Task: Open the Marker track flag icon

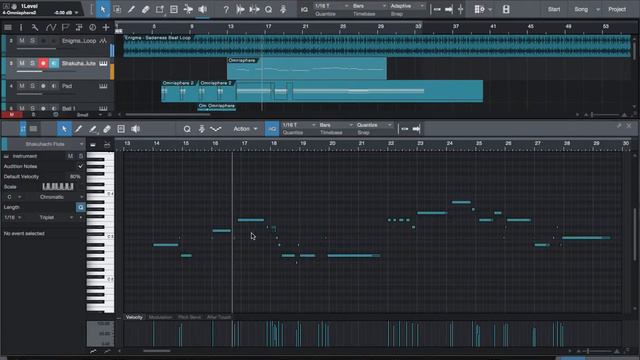Action: coord(65,28)
